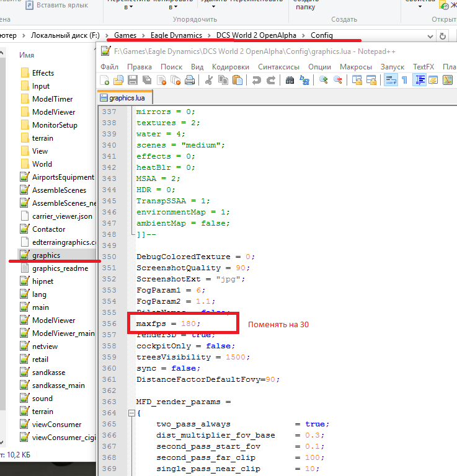The height and width of the screenshot is (476, 457).
Task: Click the Open file toolbar icon
Action: [118, 80]
